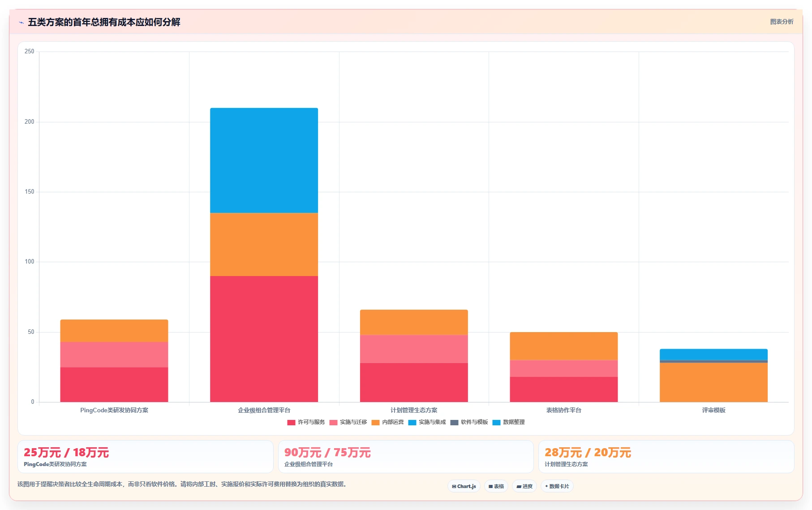Click the orange segment of the 表格协作平台 bar

[x=563, y=346]
